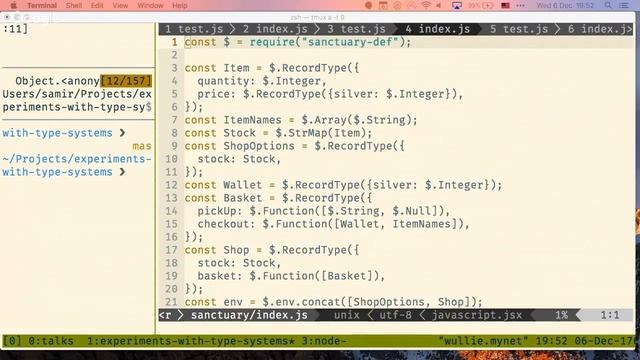Open Spotlight search magnifier
640x360 pixels.
[608, 6]
